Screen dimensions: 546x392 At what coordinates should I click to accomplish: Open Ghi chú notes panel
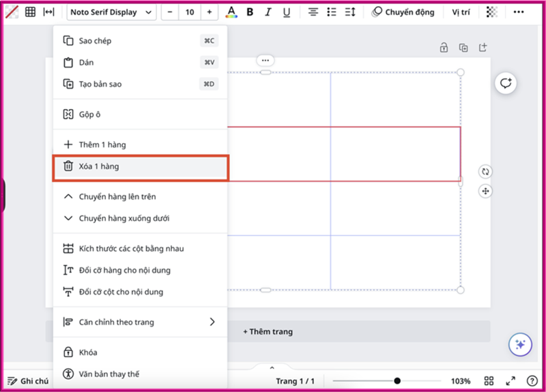tap(28, 381)
